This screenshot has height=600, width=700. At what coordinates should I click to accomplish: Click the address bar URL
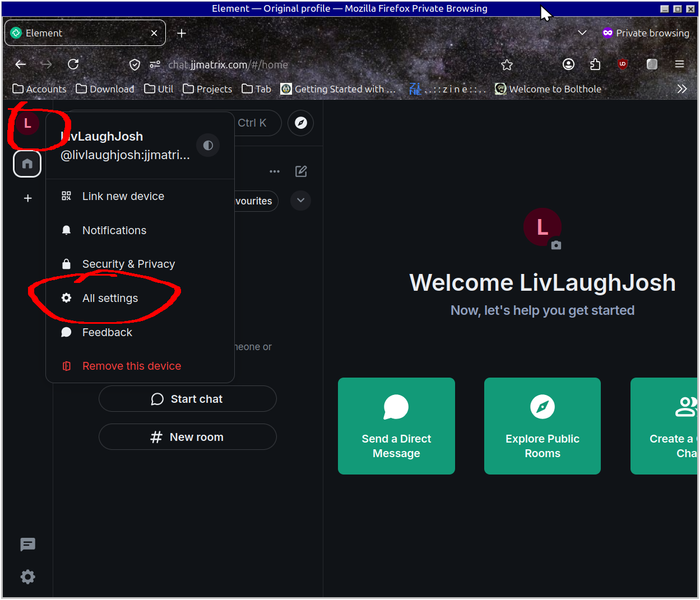228,65
